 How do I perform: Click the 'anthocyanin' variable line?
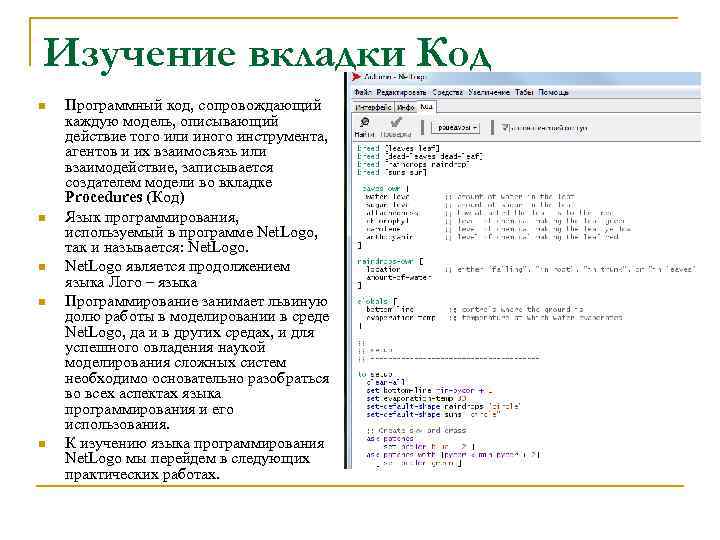(x=390, y=237)
